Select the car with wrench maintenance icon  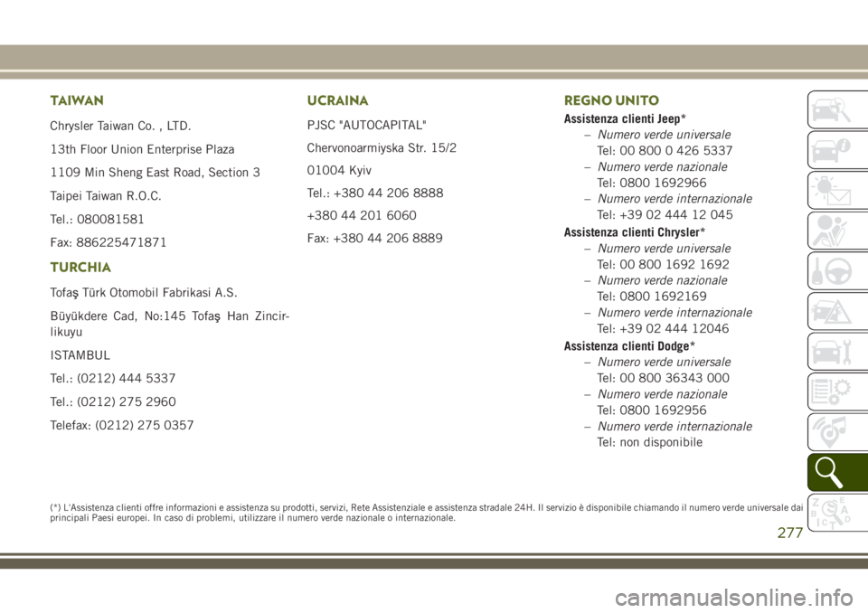[x=837, y=353]
